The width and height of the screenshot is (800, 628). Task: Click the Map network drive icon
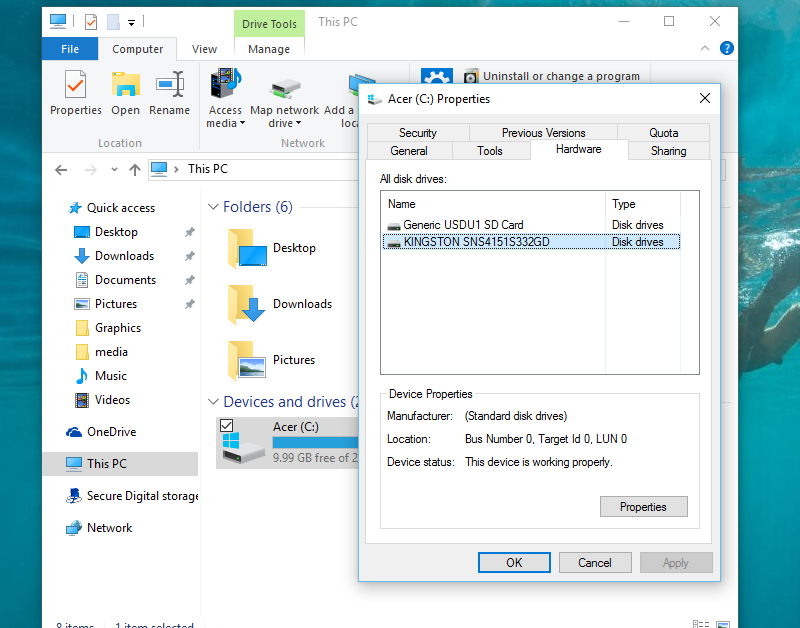click(285, 87)
